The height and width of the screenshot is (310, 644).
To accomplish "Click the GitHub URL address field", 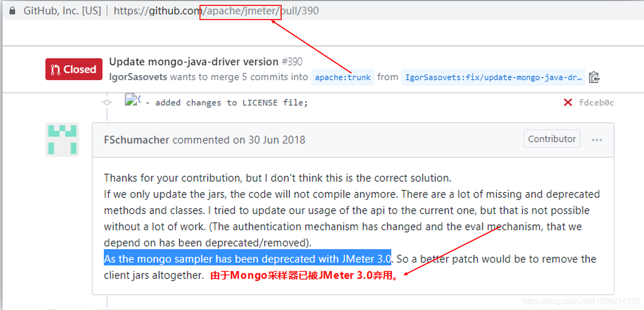I will 217,10.
